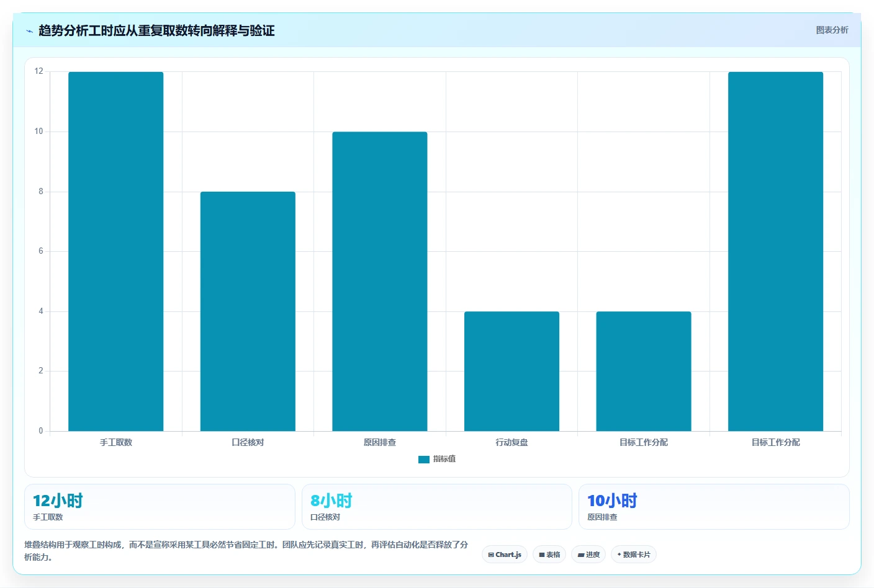Viewport: 874px width, 588px height.
Task: Click the 行动复盘 x-axis label
Action: [511, 442]
